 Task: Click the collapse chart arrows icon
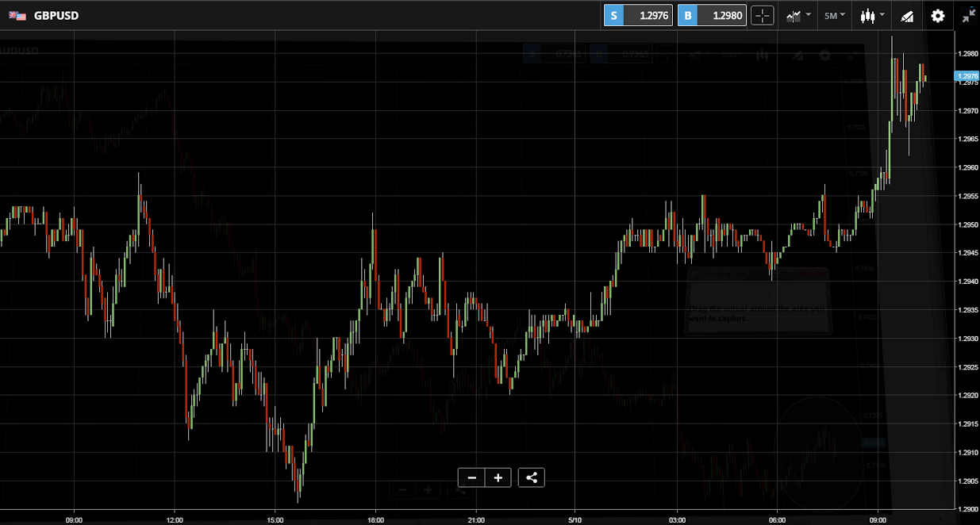pos(968,15)
